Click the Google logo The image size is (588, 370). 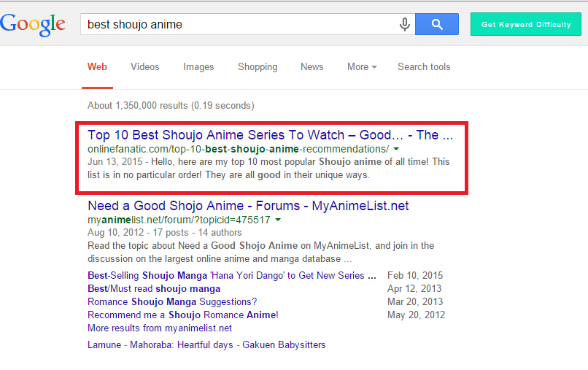point(33,24)
